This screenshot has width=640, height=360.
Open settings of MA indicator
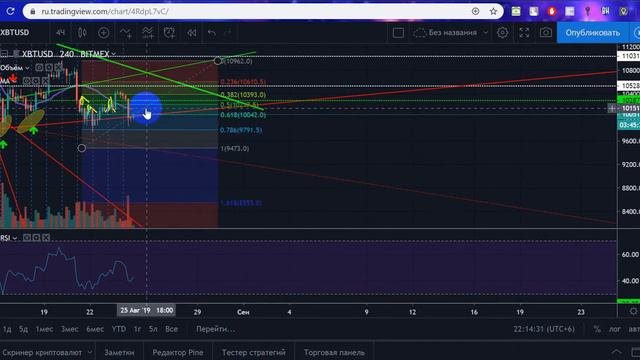[36, 81]
